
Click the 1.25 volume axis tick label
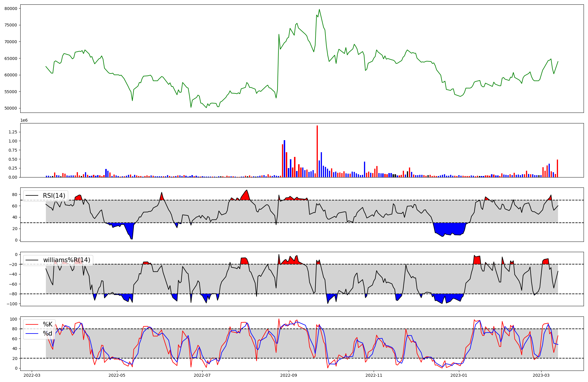click(x=13, y=132)
